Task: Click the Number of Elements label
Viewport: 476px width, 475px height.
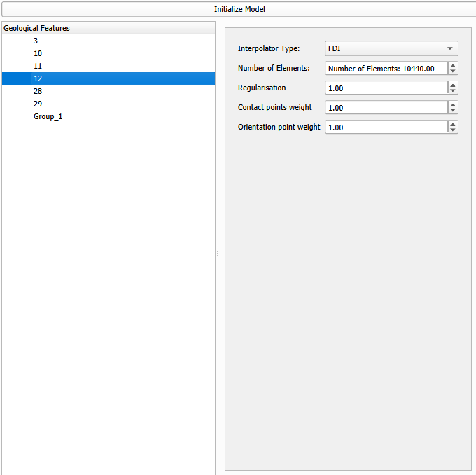Action: click(274, 68)
